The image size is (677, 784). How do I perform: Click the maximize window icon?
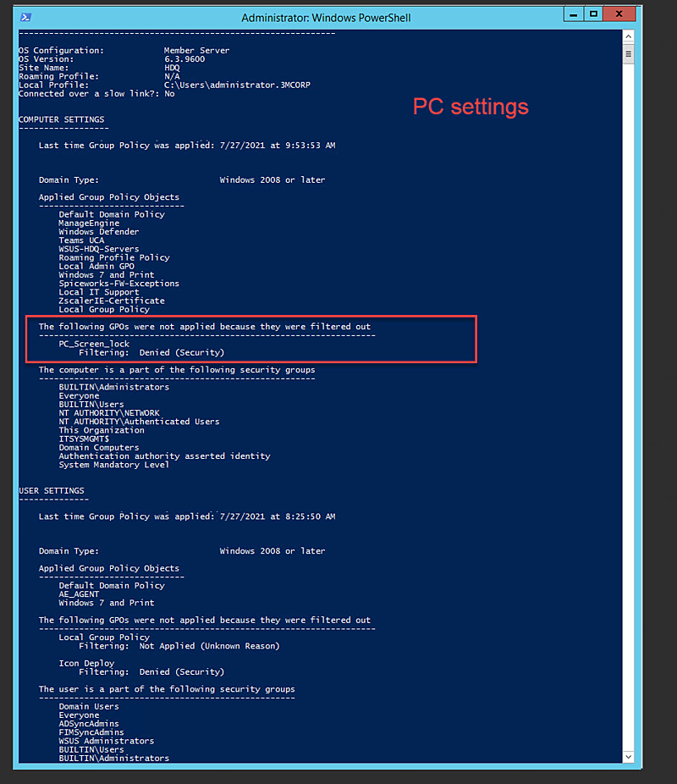coord(595,13)
